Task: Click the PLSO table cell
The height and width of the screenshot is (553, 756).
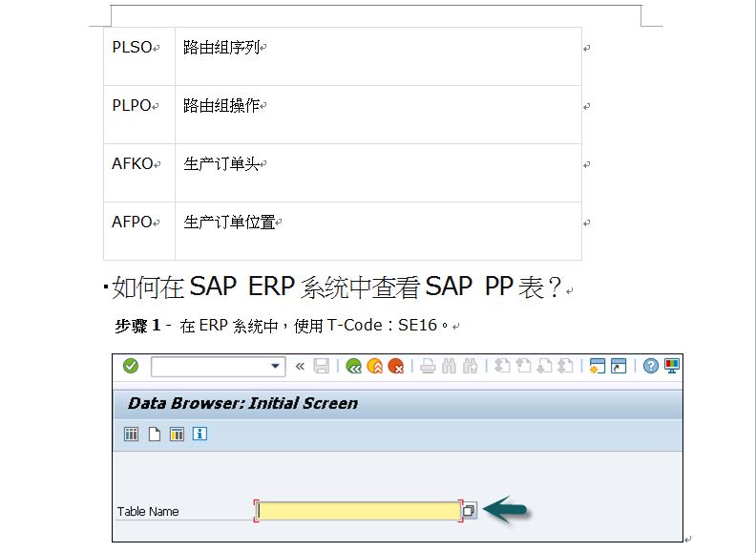Action: point(139,56)
